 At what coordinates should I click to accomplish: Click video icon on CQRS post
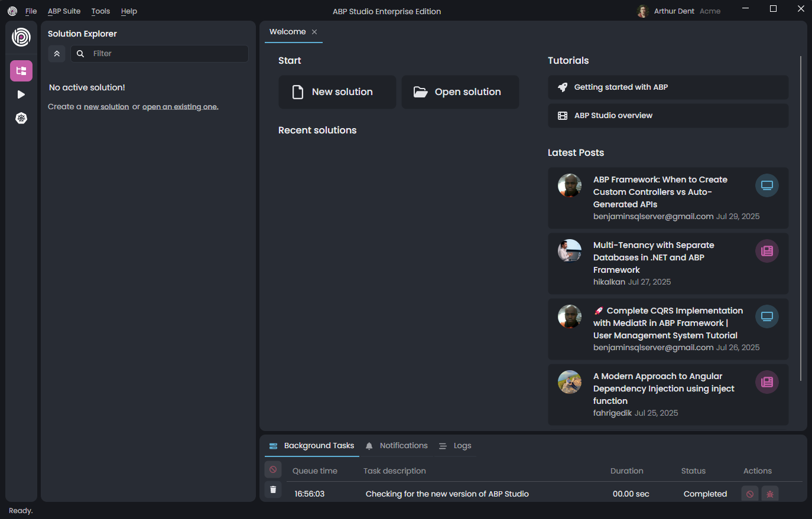point(767,316)
